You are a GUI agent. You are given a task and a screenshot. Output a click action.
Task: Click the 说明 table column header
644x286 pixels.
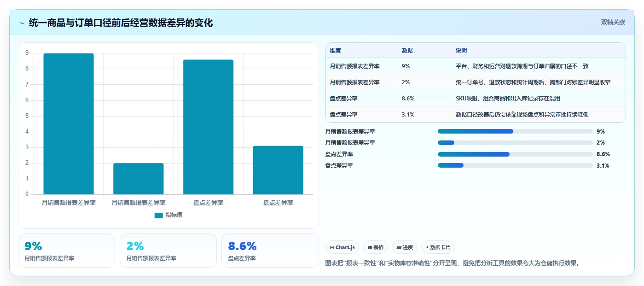click(x=461, y=51)
